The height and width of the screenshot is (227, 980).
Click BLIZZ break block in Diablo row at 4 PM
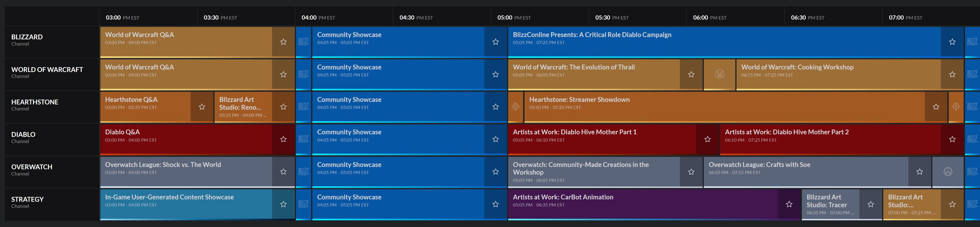(303, 139)
